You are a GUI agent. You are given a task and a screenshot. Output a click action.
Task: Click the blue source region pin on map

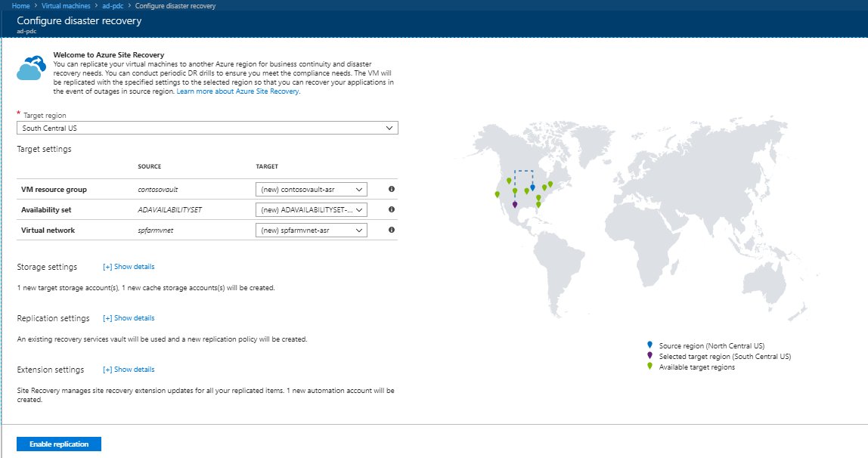(532, 187)
